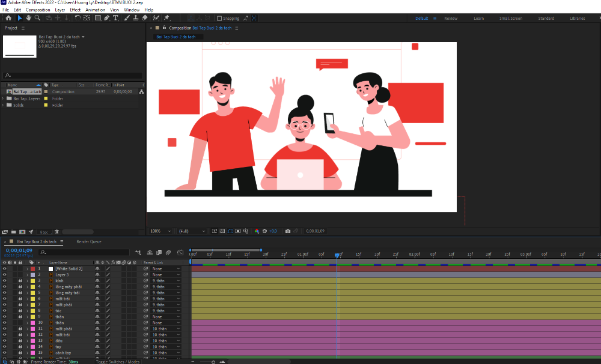Expand properties of Layer 3
The height and width of the screenshot is (364, 601).
[27, 275]
